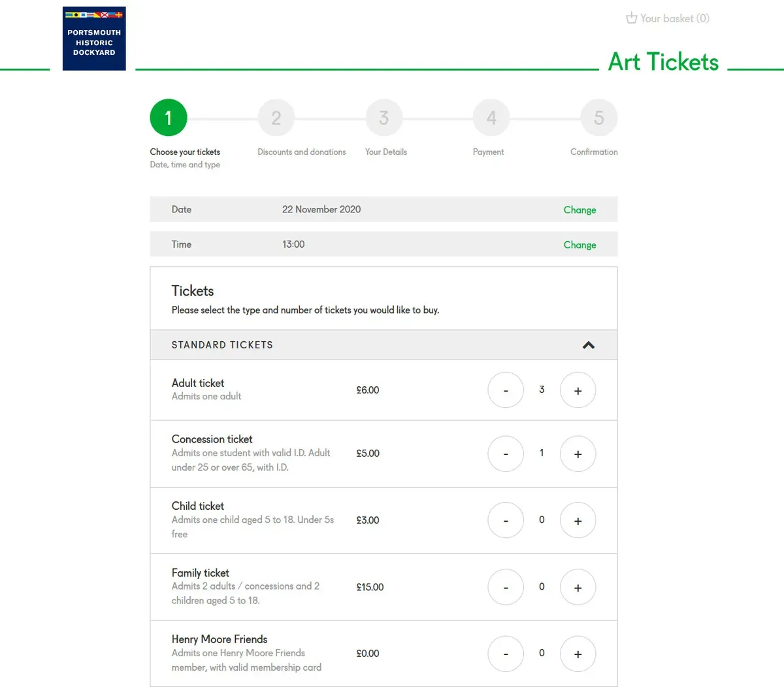
Task: Click step 2 circle for Discounts and donations
Action: click(x=276, y=118)
